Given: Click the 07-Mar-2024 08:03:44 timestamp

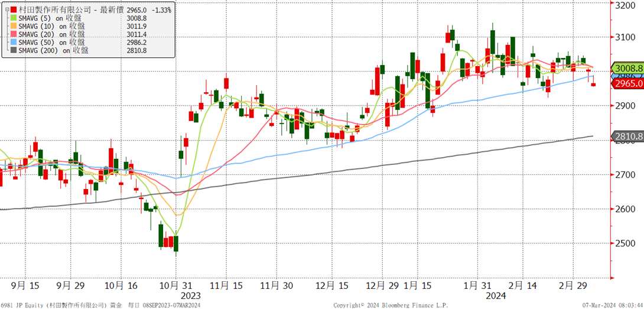Looking at the screenshot, I should [613, 305].
